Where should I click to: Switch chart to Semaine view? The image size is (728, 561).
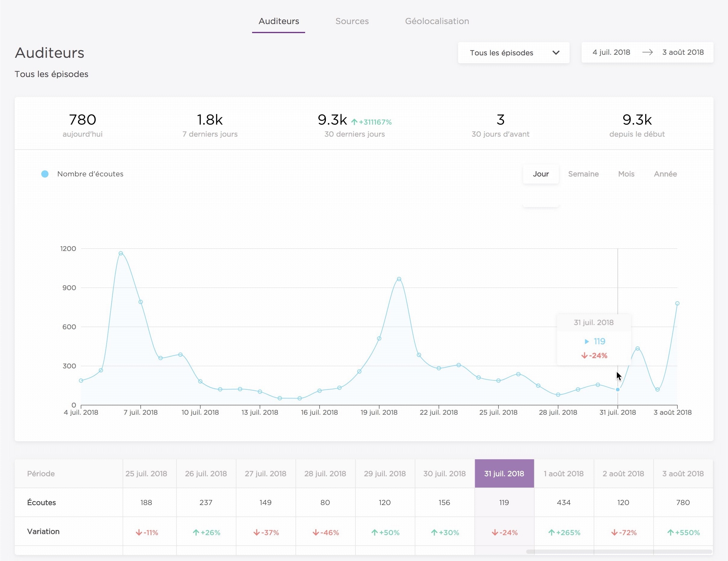[583, 174]
